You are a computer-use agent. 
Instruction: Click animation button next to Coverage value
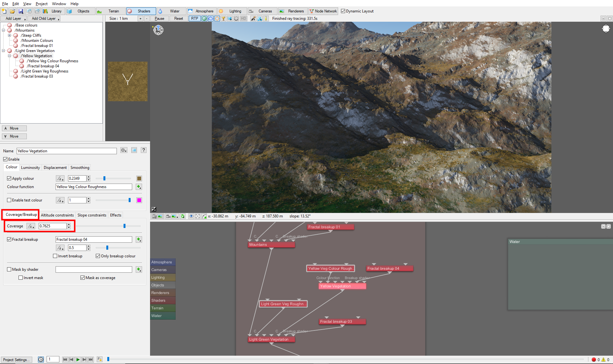(x=31, y=226)
